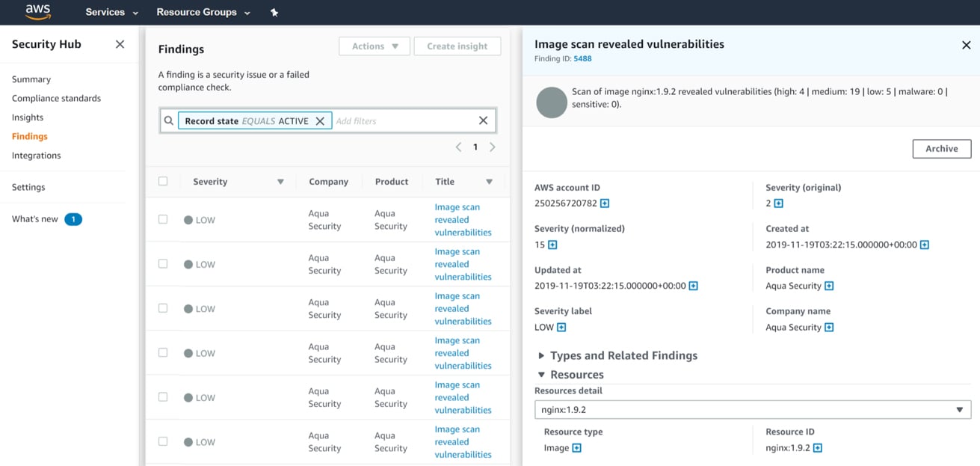Sort findings by the Title column arrow
Image resolution: width=980 pixels, height=466 pixels.
pyautogui.click(x=489, y=182)
